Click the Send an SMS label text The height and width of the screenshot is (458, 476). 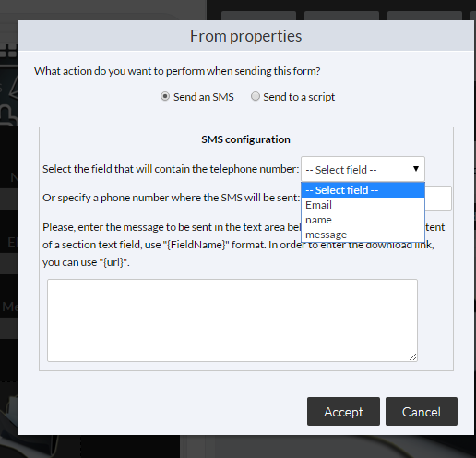[204, 97]
